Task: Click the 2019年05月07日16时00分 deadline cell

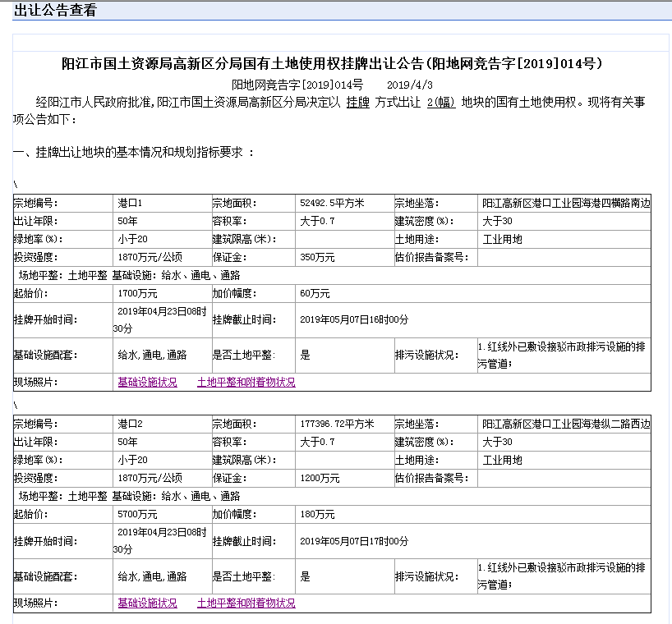Action: [473, 320]
